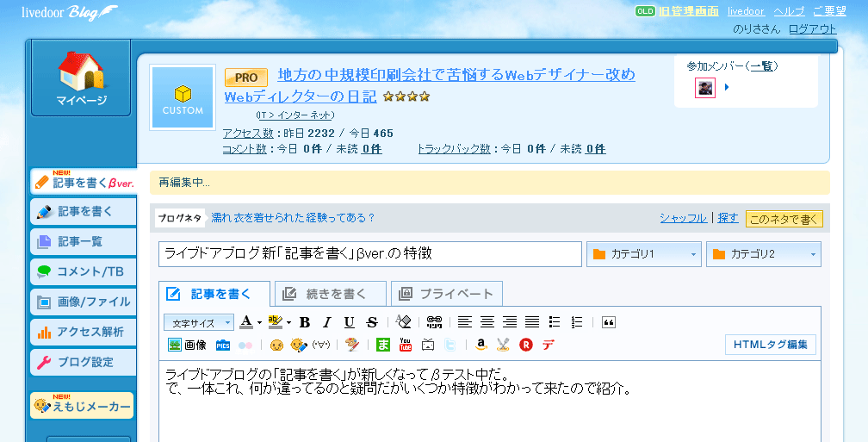Click the Twitter bird icon

tap(450, 345)
